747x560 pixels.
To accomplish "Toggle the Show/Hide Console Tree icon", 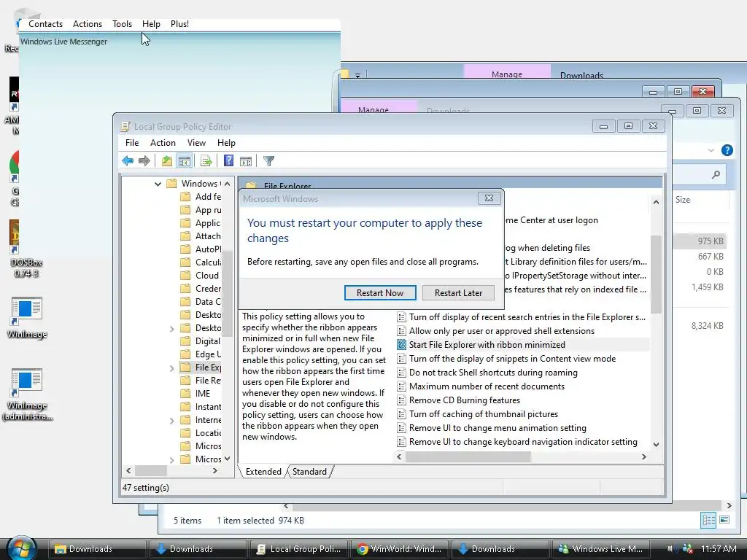I will [184, 161].
